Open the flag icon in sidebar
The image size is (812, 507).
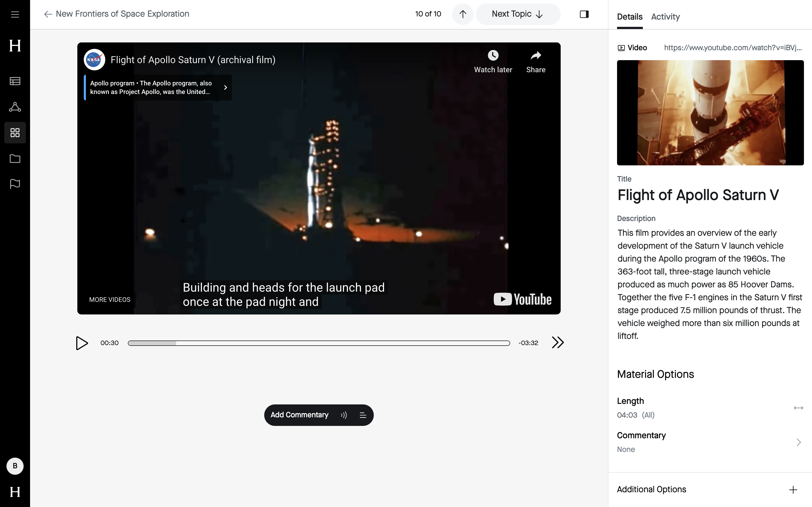coord(15,184)
